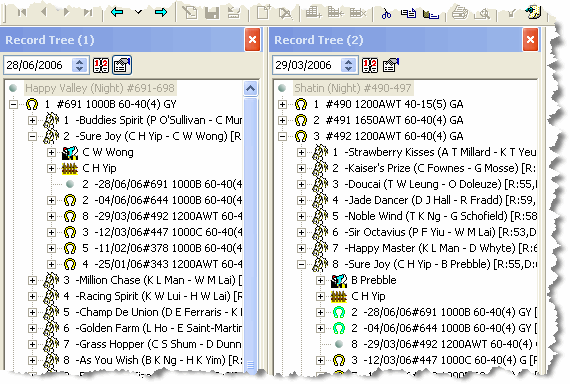Click the delete table row icon

[358, 13]
